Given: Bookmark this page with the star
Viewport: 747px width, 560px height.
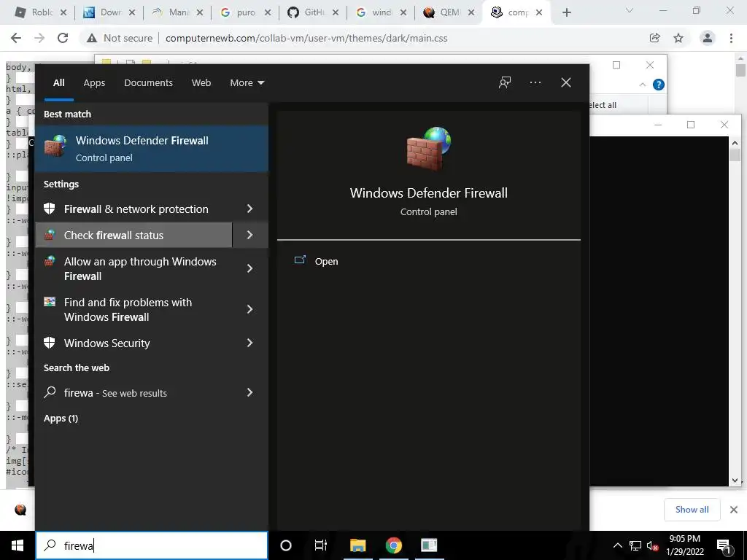Looking at the screenshot, I should 678,38.
